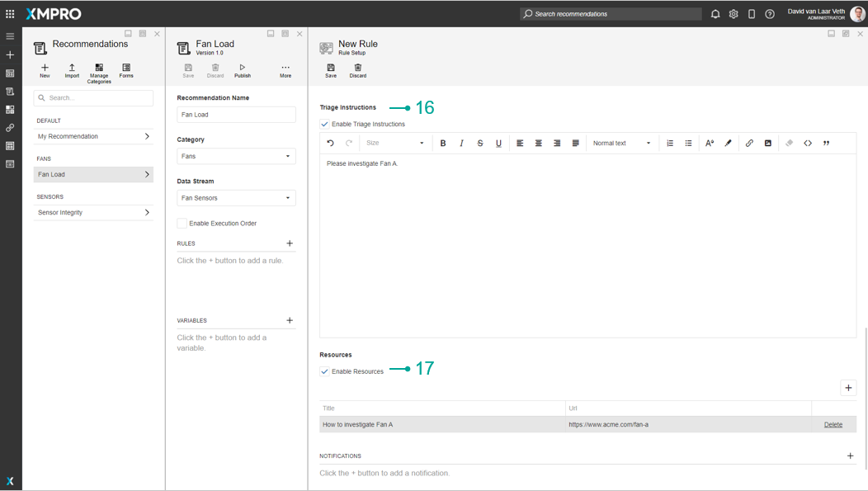The height and width of the screenshot is (491, 868).
Task: Disable the Enable Triage Instructions checkbox
Action: coord(325,125)
